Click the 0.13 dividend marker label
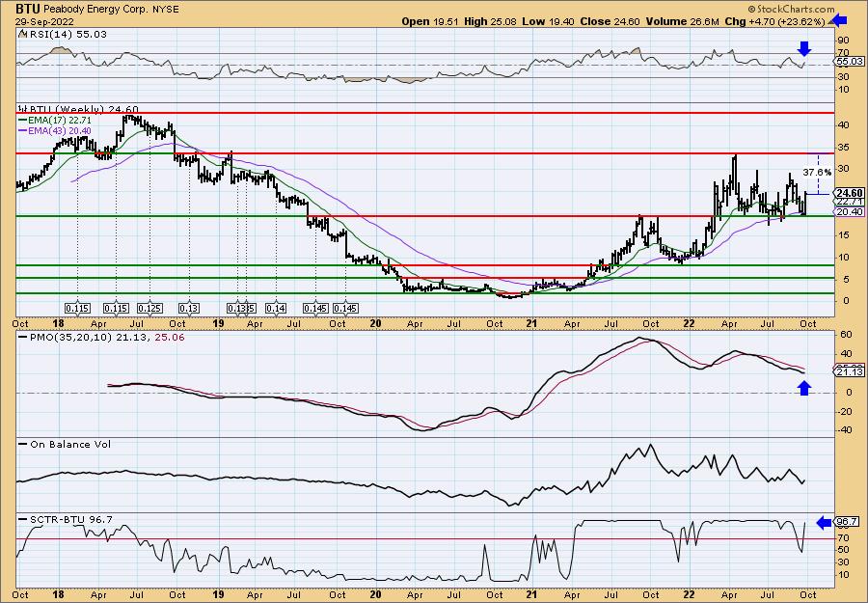The width and height of the screenshot is (868, 603). pyautogui.click(x=189, y=308)
